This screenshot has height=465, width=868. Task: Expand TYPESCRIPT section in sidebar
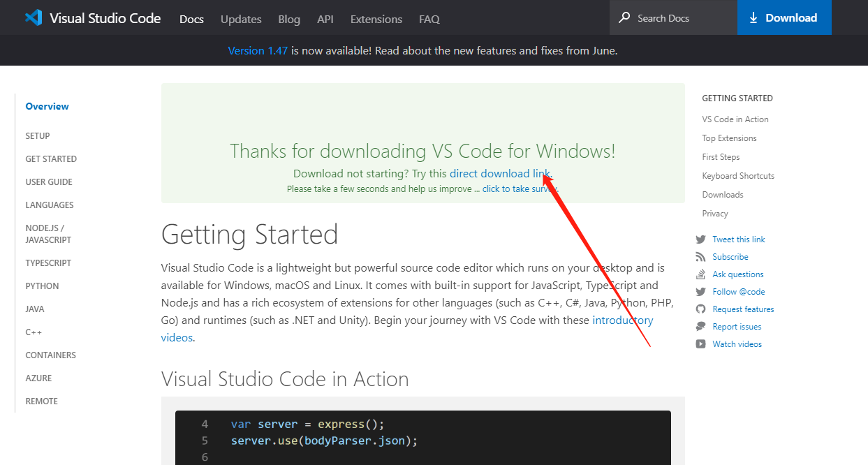(48, 263)
